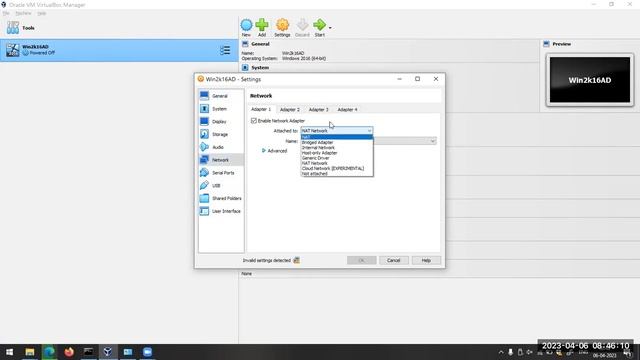Open the Serial Ports settings category
Image resolution: width=640 pixels, height=360 pixels.
221,173
